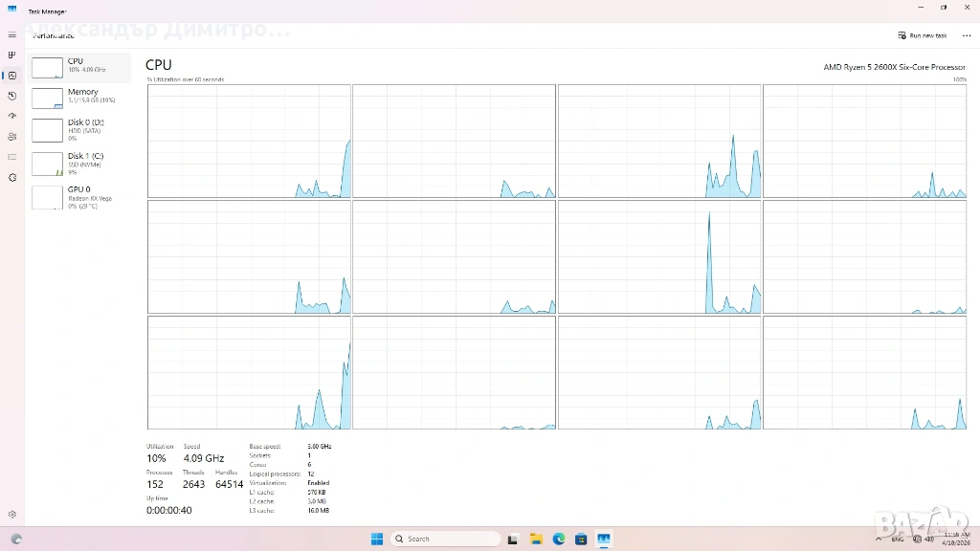
Task: Open Task Manager settings gear
Action: tap(11, 515)
